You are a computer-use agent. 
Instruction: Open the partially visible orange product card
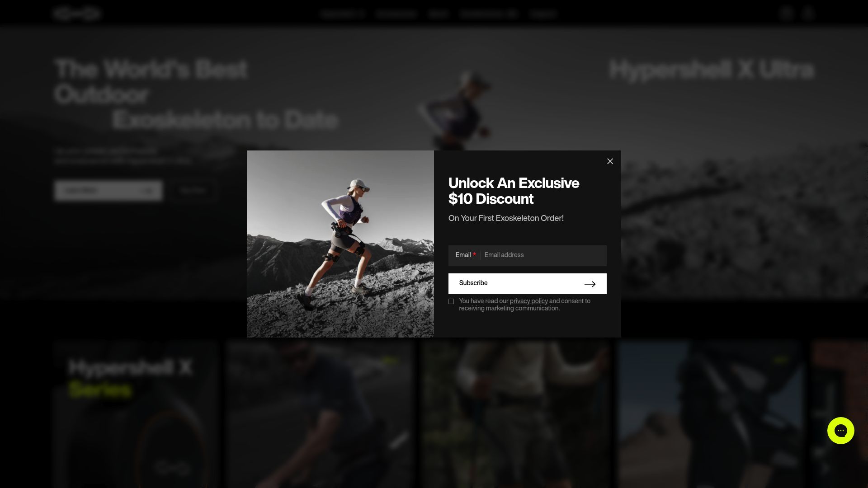pos(840,414)
